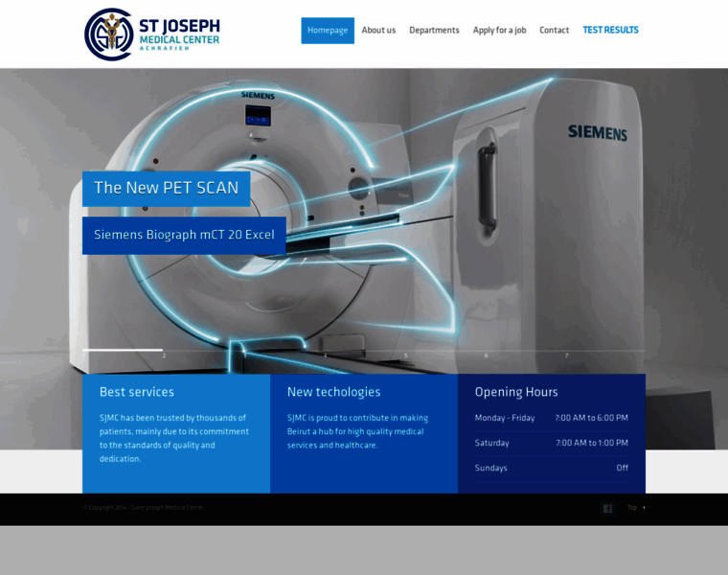The width and height of the screenshot is (728, 575).
Task: Click the St Joseph Medical Center logo
Action: click(x=151, y=34)
